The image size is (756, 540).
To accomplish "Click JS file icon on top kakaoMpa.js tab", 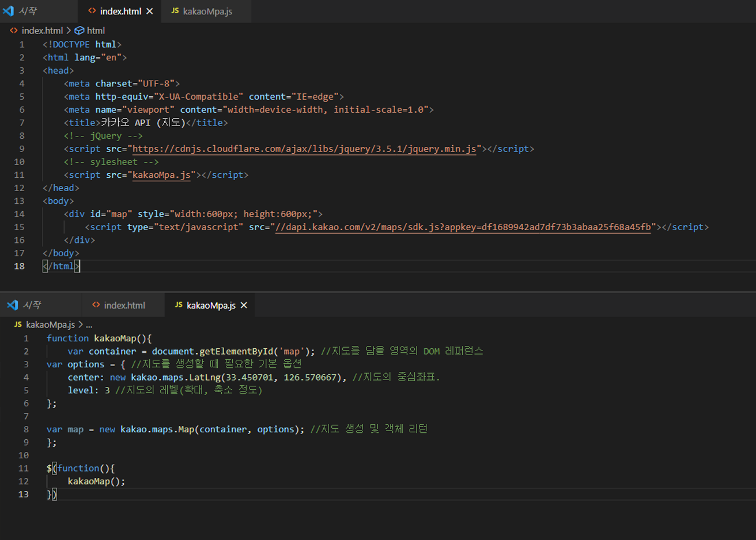I will click(x=175, y=11).
